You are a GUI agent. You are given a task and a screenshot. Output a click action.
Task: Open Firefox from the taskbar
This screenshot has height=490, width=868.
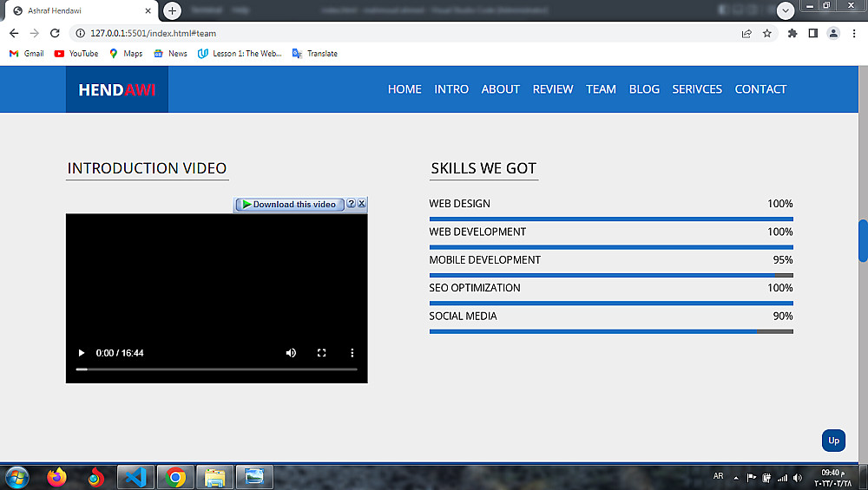(56, 477)
